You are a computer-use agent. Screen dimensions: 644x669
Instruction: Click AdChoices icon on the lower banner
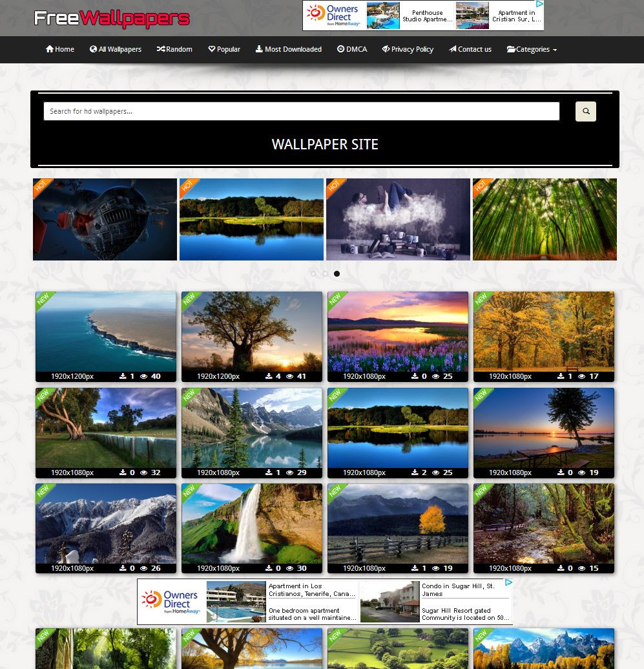(x=508, y=582)
